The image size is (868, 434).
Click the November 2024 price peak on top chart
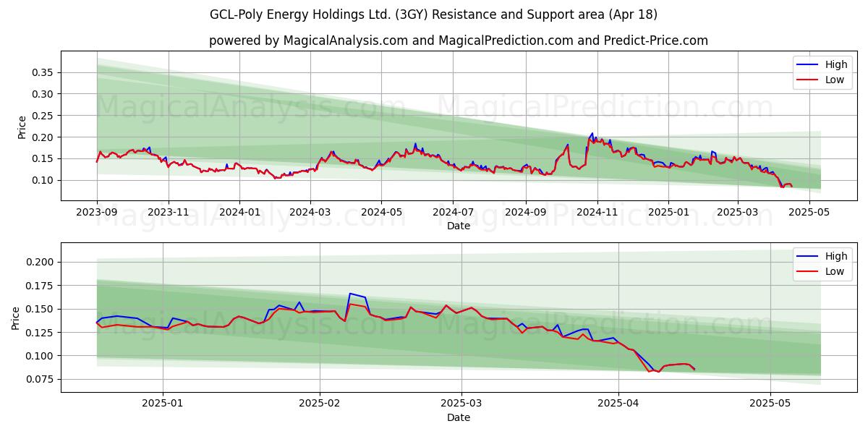pyautogui.click(x=592, y=134)
